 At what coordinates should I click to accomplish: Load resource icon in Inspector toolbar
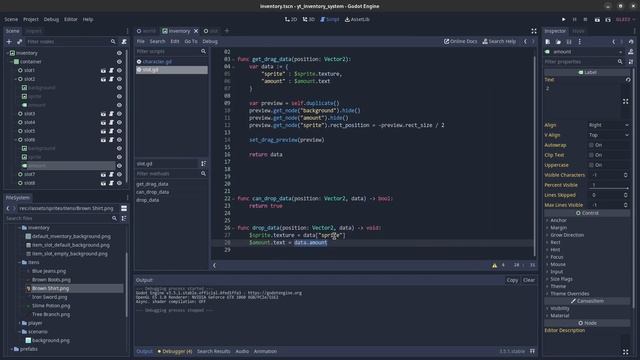(558, 42)
